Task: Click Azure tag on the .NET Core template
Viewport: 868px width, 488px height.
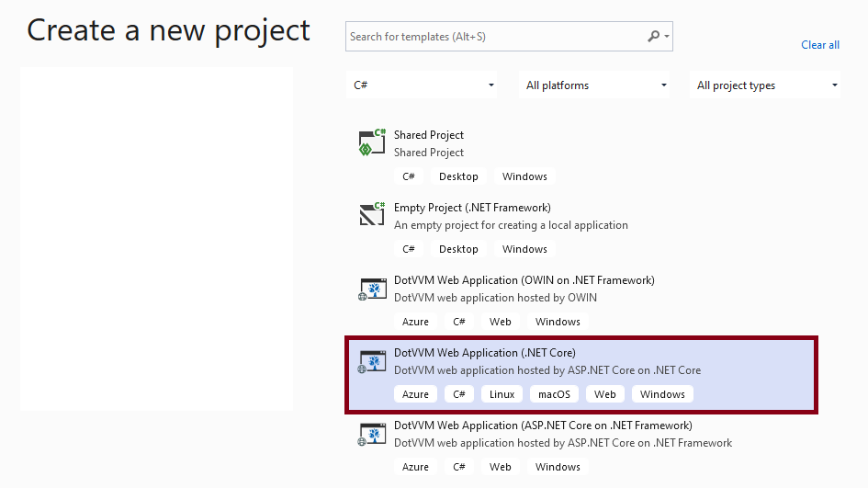Action: coord(415,394)
